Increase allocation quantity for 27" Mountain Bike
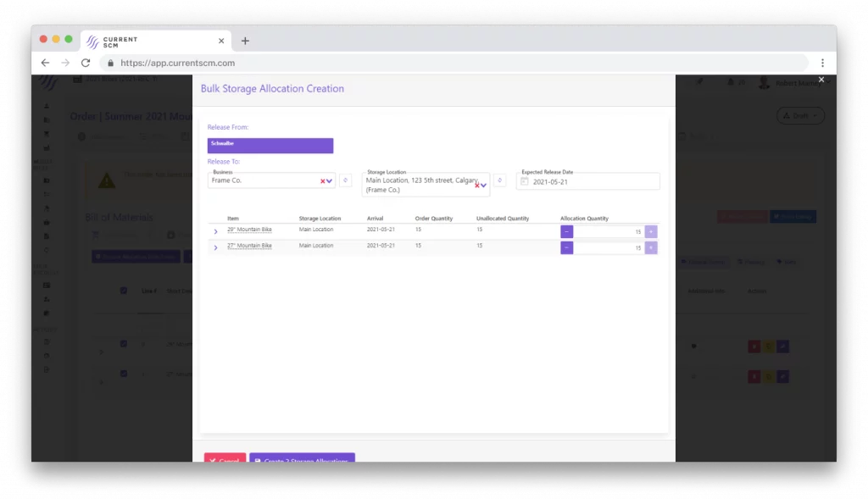Image resolution: width=868 pixels, height=499 pixels. [651, 247]
